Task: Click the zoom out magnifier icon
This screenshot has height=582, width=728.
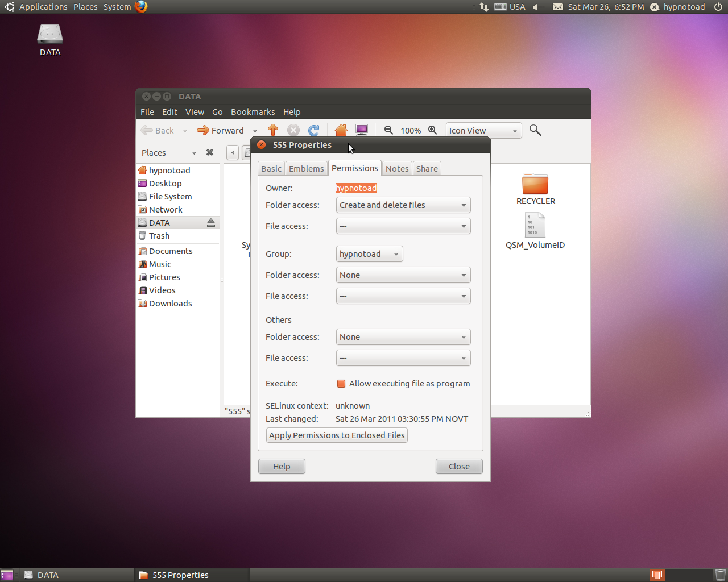Action: [388, 130]
